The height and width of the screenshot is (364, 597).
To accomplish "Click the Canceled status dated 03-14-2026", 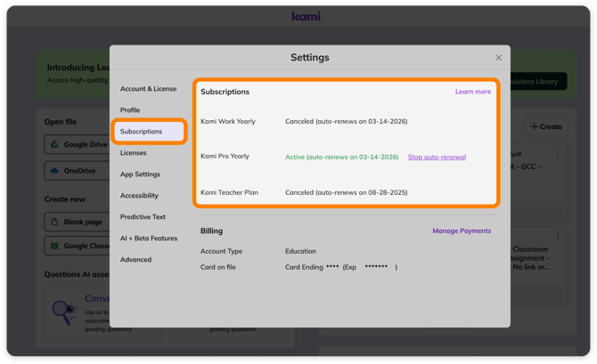I will (346, 121).
